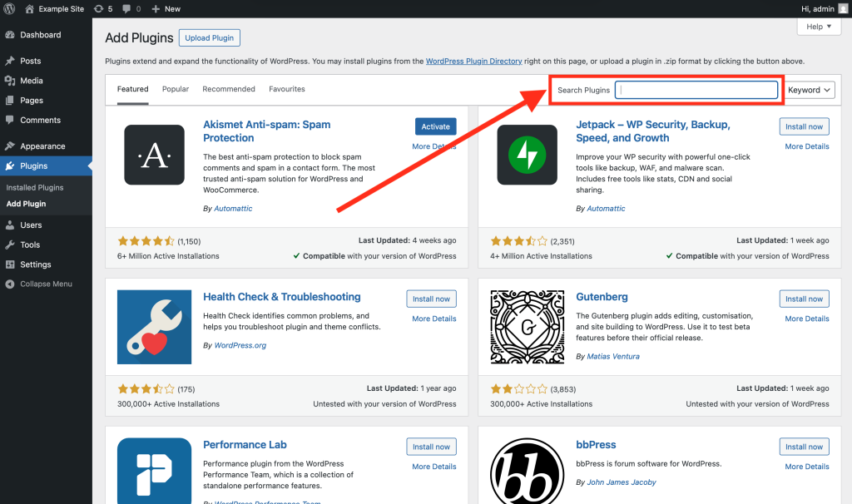Switch to the Recommended tab
Screen dimensions: 852x504
click(229, 89)
